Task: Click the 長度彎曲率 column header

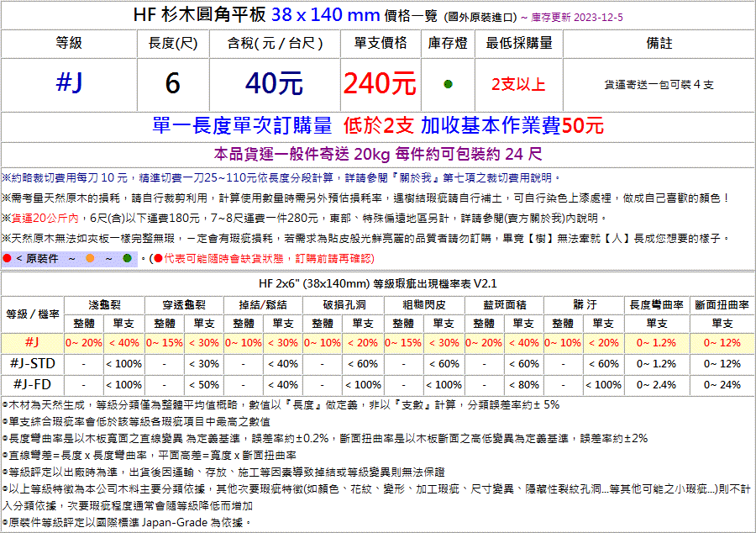Action: pyautogui.click(x=655, y=304)
